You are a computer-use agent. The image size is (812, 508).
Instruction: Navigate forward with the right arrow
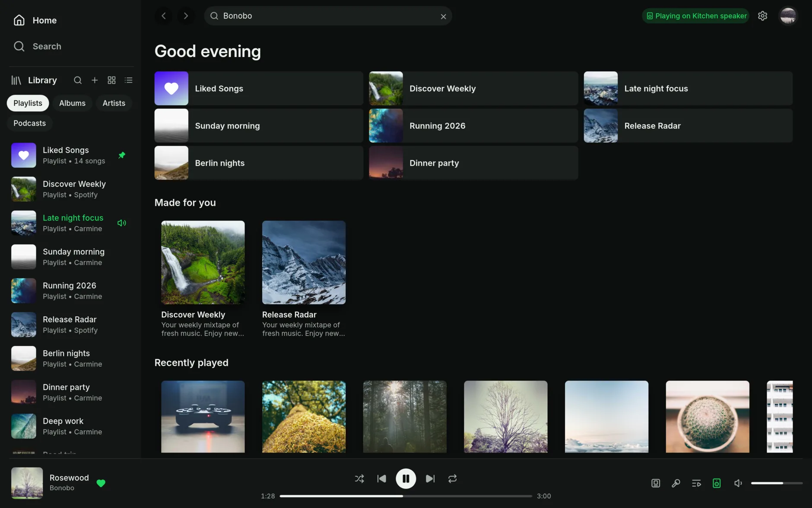(x=186, y=16)
